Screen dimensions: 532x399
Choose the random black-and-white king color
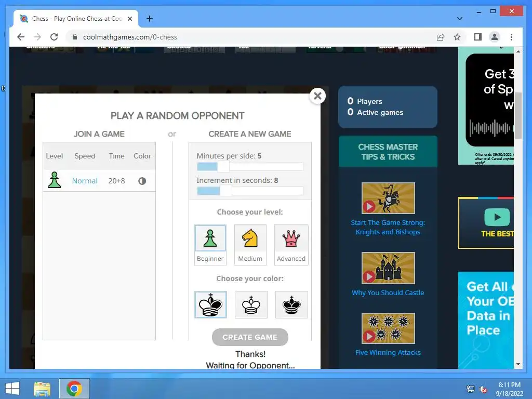(210, 304)
